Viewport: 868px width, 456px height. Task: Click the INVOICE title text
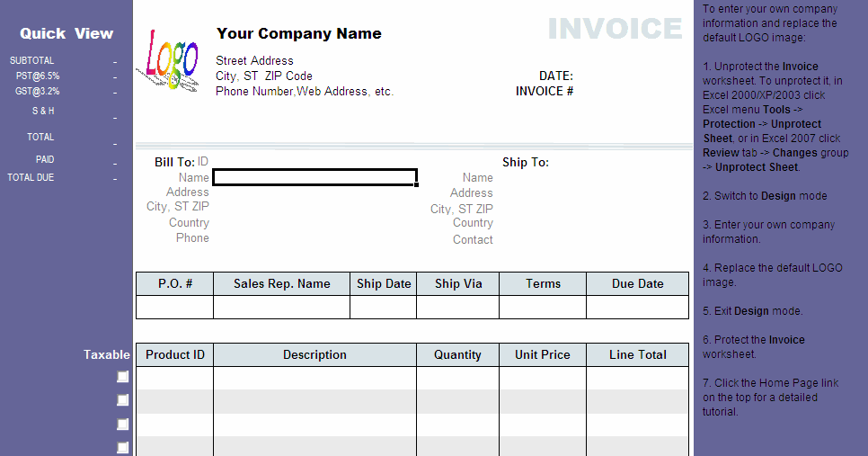coord(615,29)
